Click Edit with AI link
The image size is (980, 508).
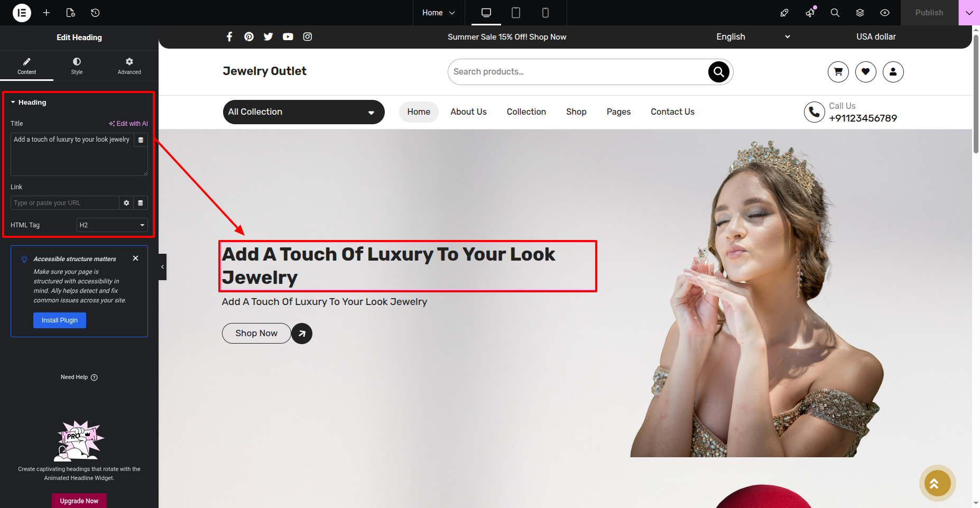coord(128,124)
